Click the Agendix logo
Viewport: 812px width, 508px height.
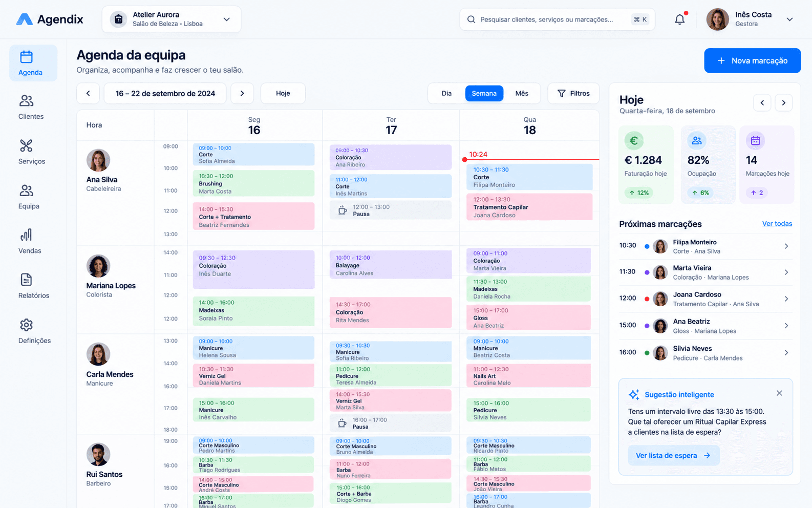[50, 19]
